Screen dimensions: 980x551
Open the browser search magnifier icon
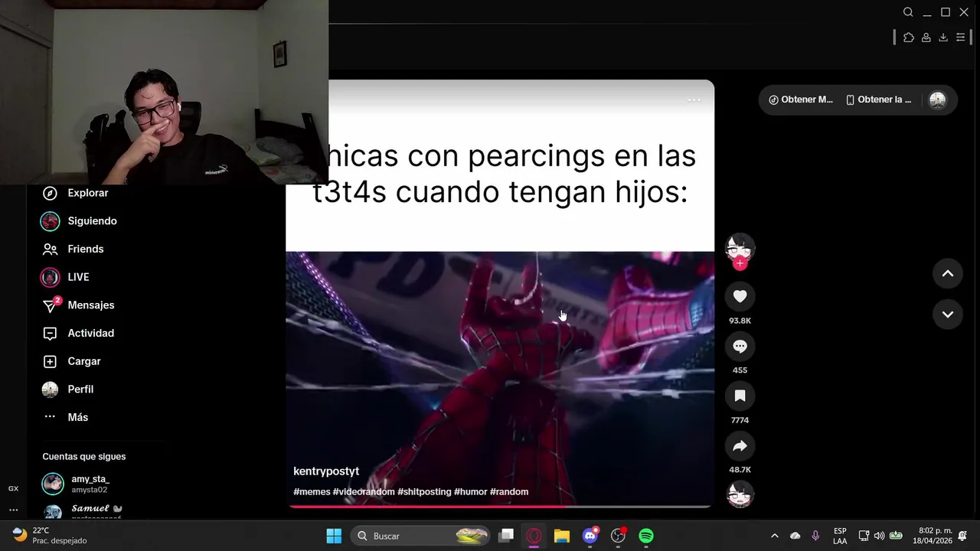pyautogui.click(x=908, y=12)
